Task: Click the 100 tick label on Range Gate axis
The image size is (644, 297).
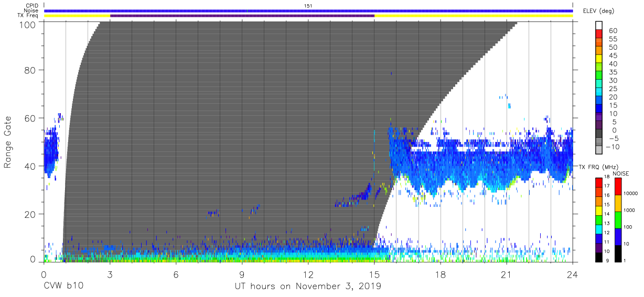Action: point(28,24)
